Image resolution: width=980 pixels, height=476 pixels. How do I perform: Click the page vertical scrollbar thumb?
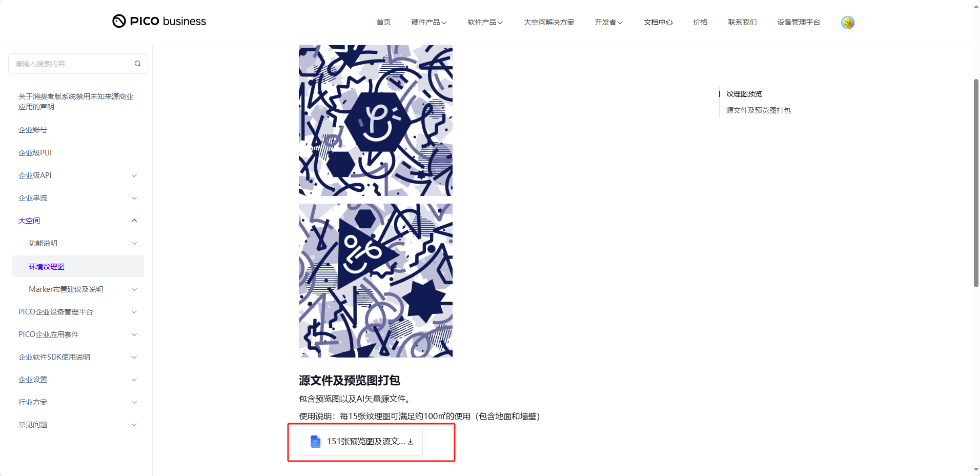click(x=976, y=183)
